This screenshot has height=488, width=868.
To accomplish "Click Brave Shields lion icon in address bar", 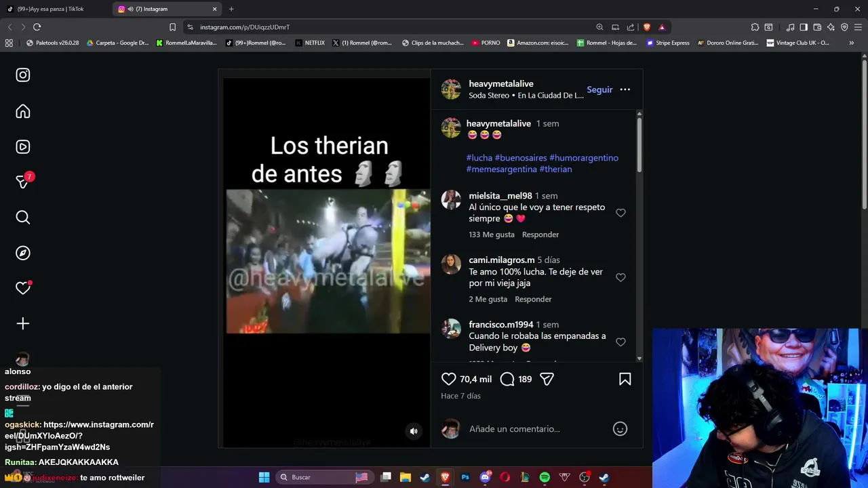I will (x=646, y=27).
